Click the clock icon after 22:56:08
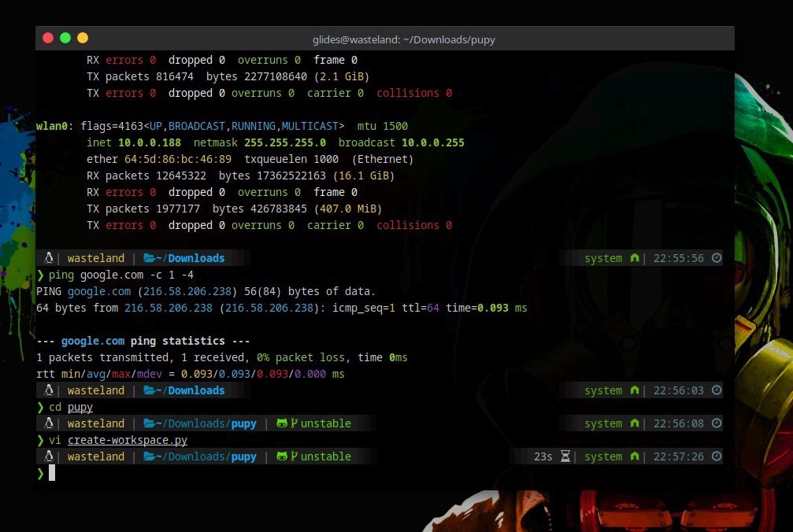793x532 pixels. tap(716, 423)
